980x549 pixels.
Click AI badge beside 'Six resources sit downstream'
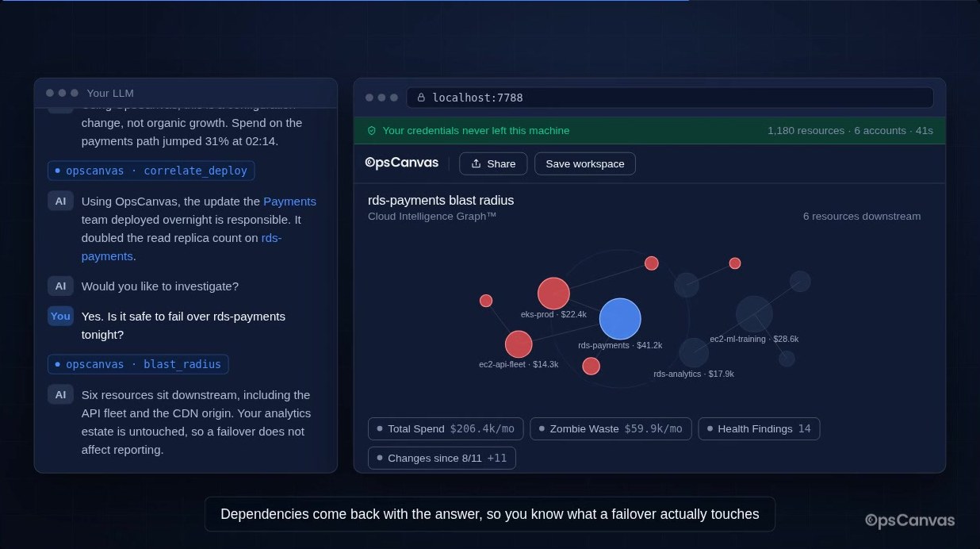60,394
